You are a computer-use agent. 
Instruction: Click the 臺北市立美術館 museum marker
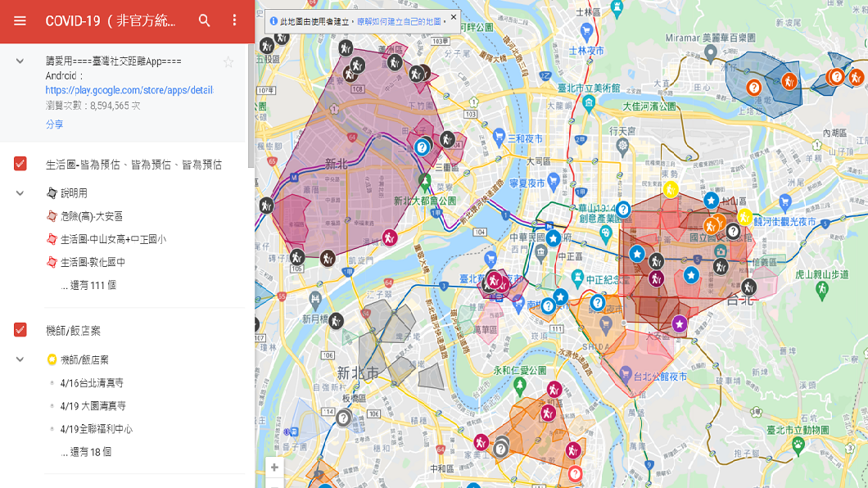[589, 102]
